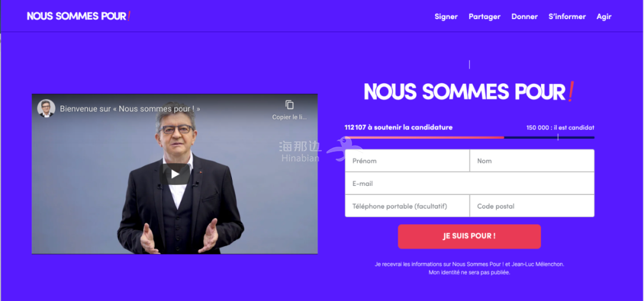Focus the Nom input field
The image size is (644, 301).
pos(532,160)
